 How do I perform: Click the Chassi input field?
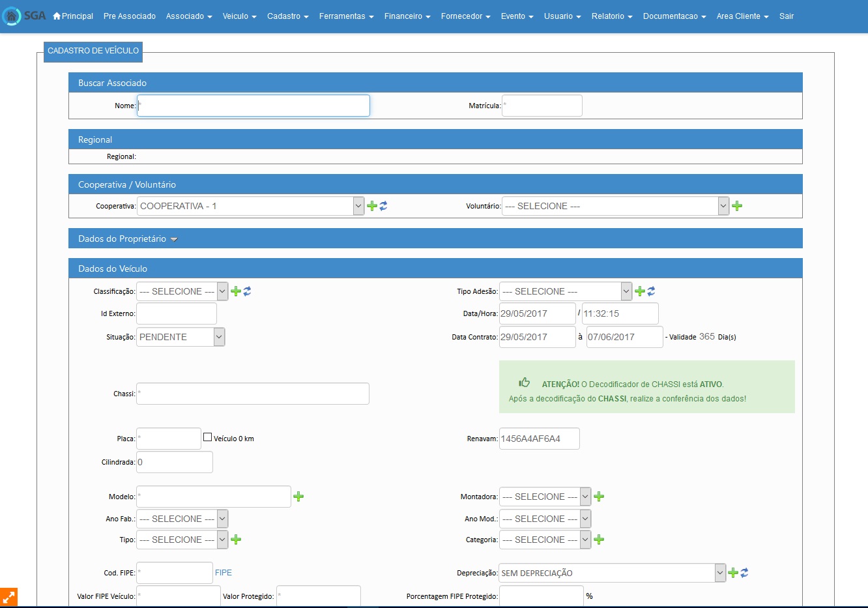253,394
